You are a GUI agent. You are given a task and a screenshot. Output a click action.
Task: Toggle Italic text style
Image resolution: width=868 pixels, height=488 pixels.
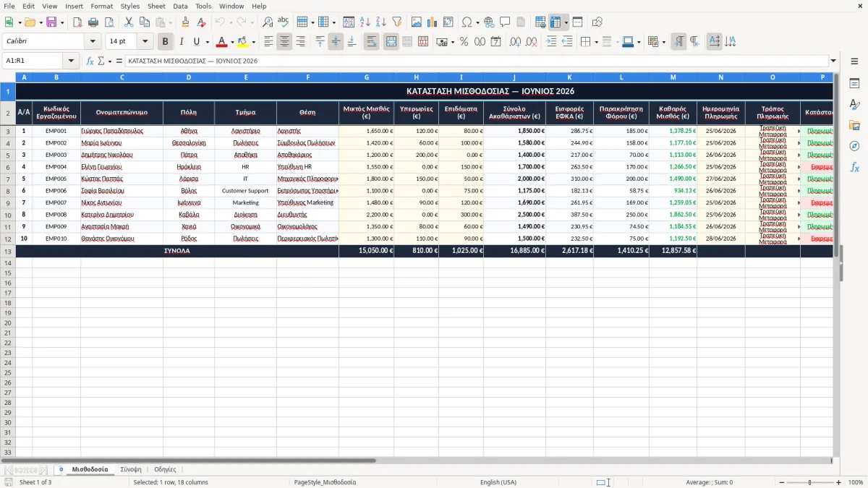coord(182,42)
